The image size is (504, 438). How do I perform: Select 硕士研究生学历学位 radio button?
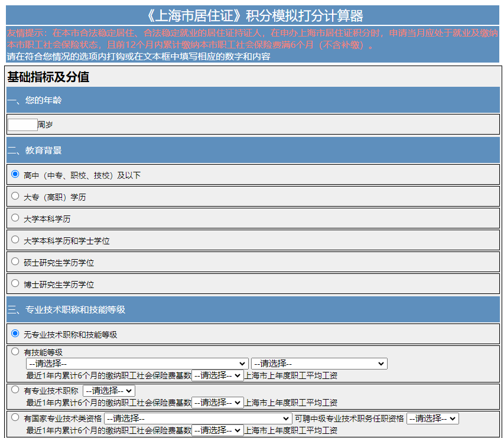point(15,262)
